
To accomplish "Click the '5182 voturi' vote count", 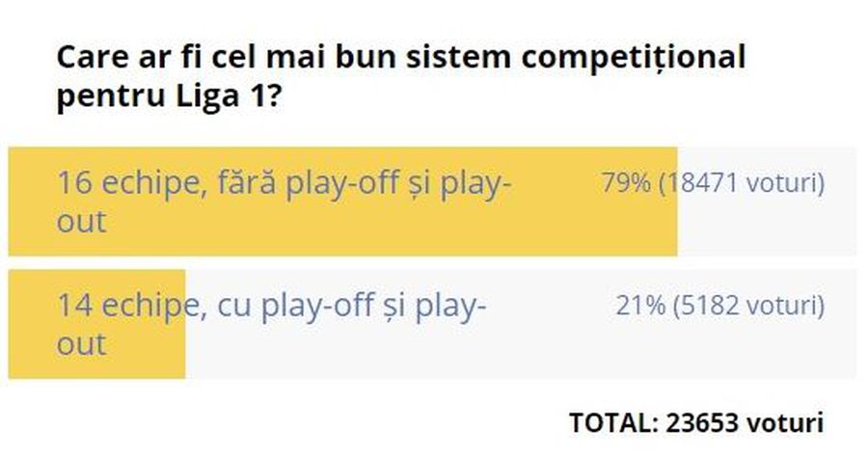I will (749, 306).
